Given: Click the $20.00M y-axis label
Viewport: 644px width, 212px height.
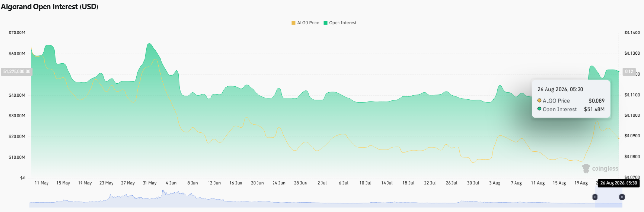Looking at the screenshot, I should 17,136.
